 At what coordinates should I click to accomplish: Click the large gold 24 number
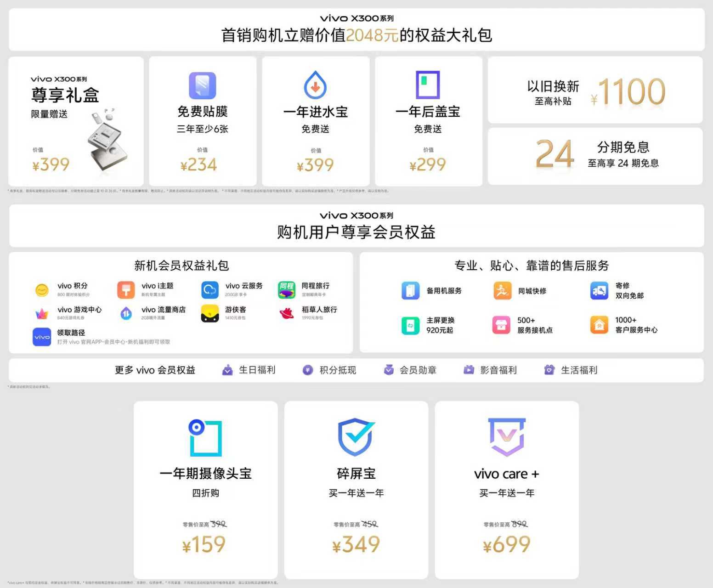[x=555, y=153]
